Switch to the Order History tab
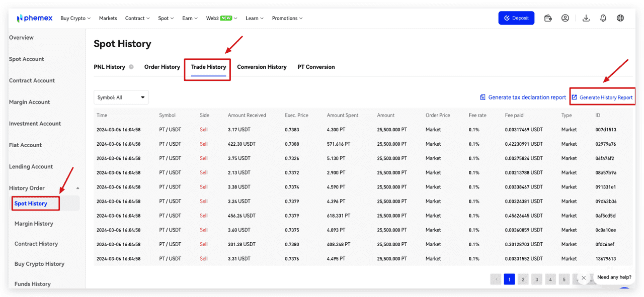The image size is (644, 297). [x=162, y=67]
